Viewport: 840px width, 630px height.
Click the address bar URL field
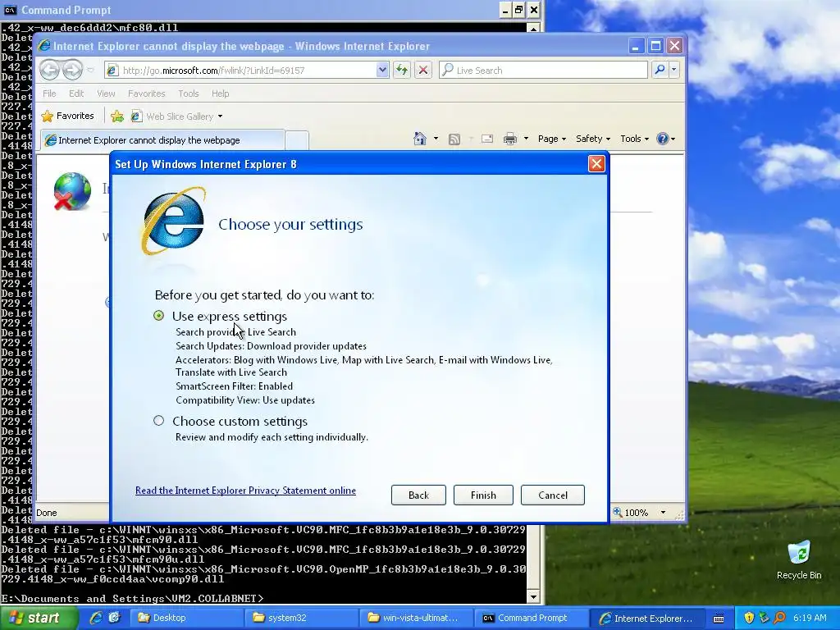point(246,71)
